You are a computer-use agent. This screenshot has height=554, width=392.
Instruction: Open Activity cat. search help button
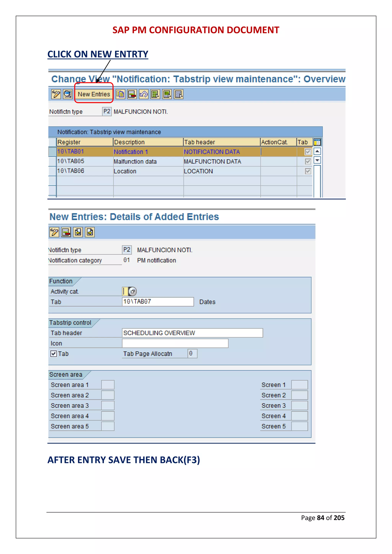pyautogui.click(x=132, y=292)
